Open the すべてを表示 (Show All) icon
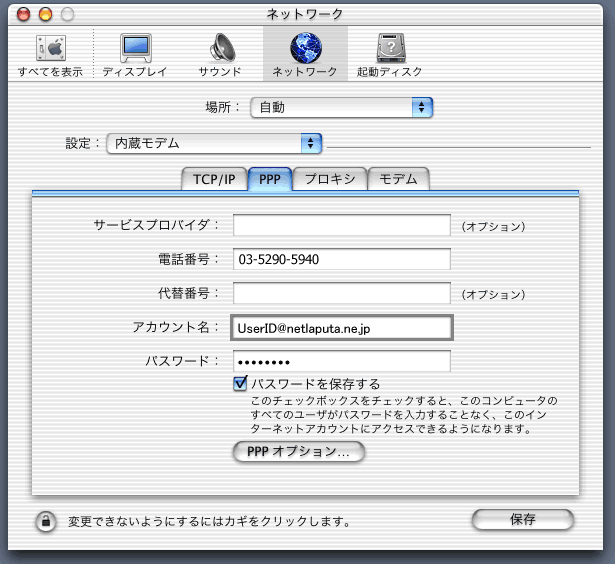Screen dimensions: 615x564 50,56
